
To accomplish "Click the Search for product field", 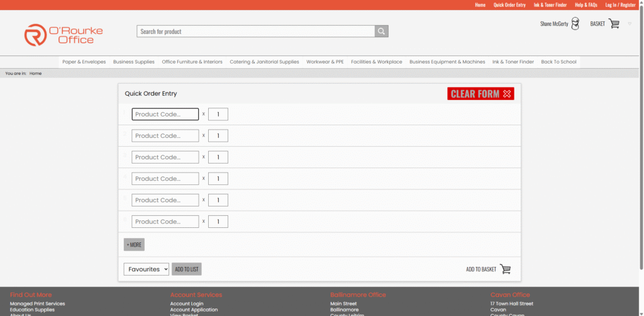I will [x=255, y=31].
